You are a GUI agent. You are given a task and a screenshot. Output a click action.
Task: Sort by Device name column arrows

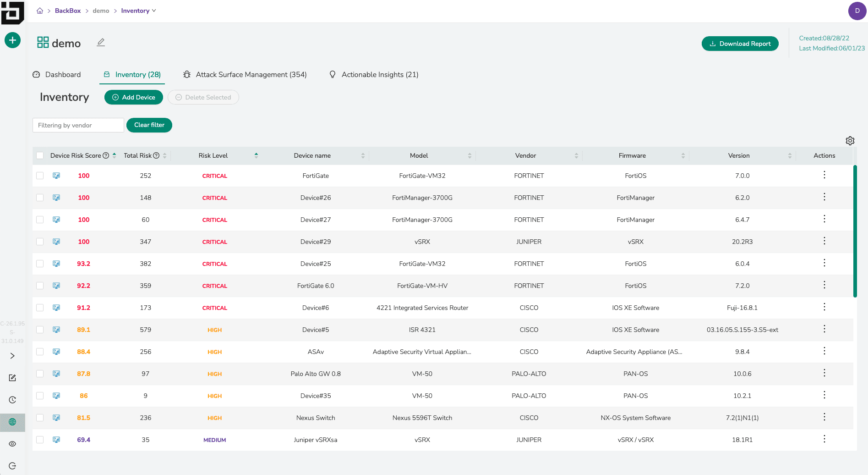coord(363,155)
